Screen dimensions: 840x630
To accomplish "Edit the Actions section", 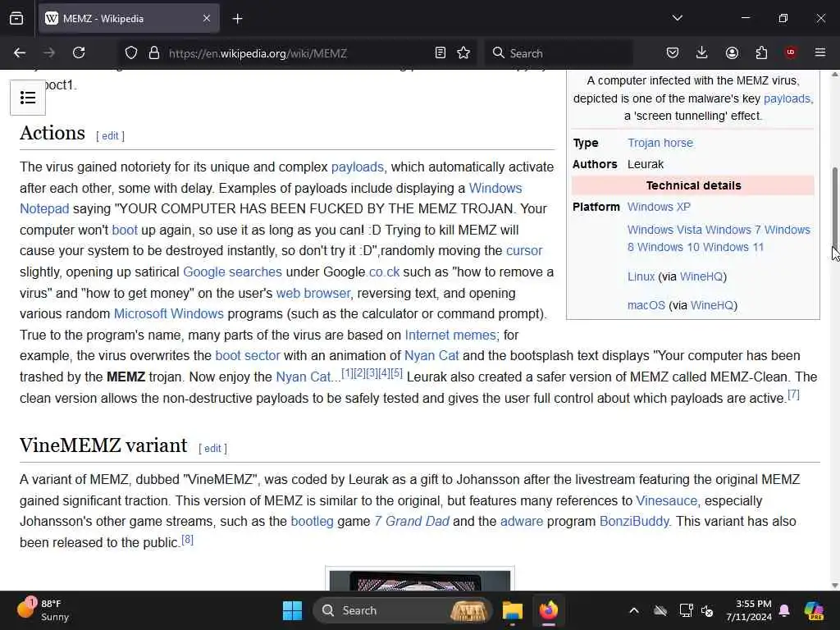I will coord(111,136).
